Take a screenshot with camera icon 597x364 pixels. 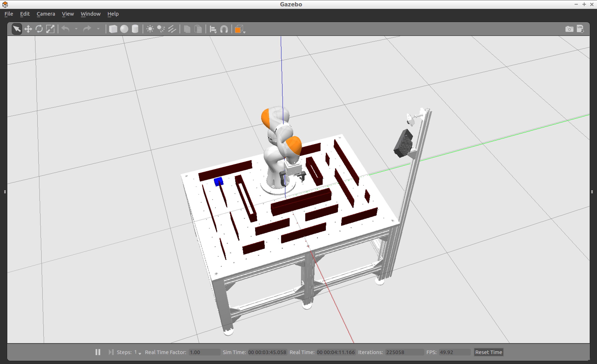(569, 29)
